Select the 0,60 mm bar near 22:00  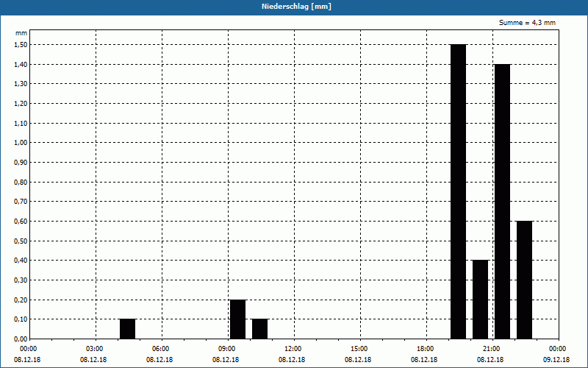point(525,280)
